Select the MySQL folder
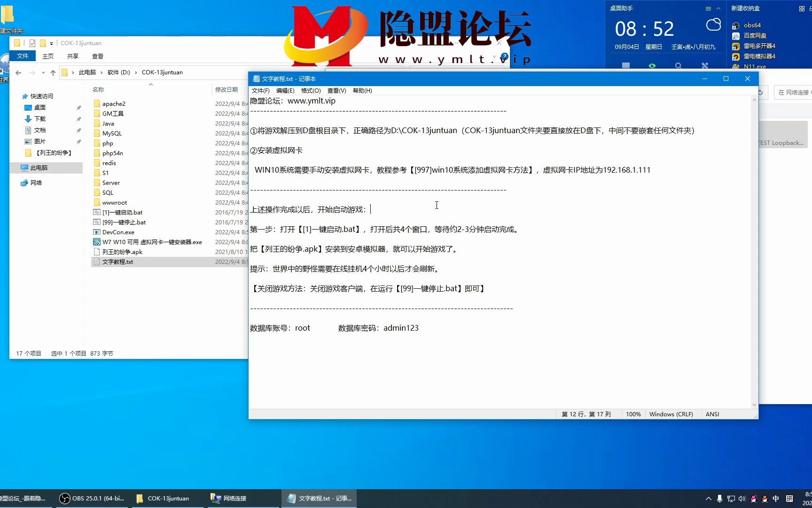This screenshot has width=812, height=508. click(x=112, y=134)
